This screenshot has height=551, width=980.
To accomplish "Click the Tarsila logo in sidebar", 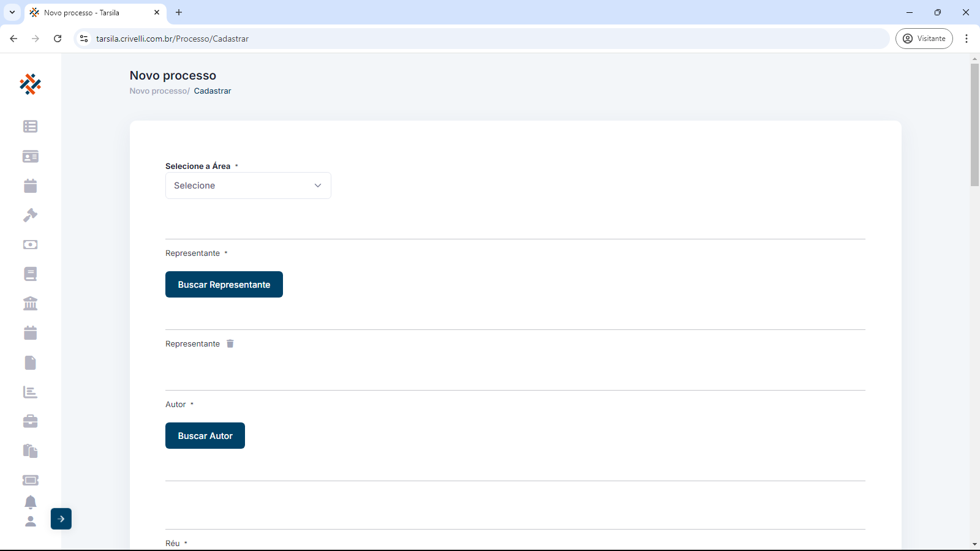I will click(30, 84).
